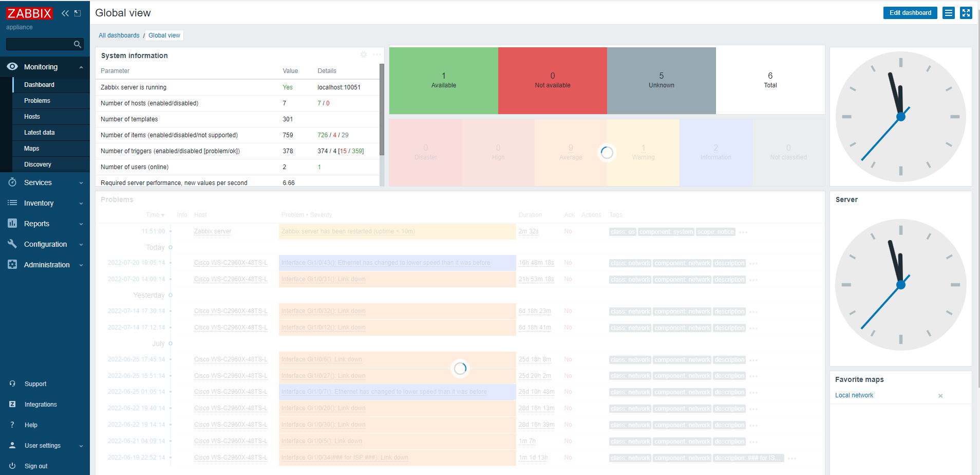The width and height of the screenshot is (980, 475).
Task: Remove Local network from favorite maps
Action: click(x=940, y=396)
